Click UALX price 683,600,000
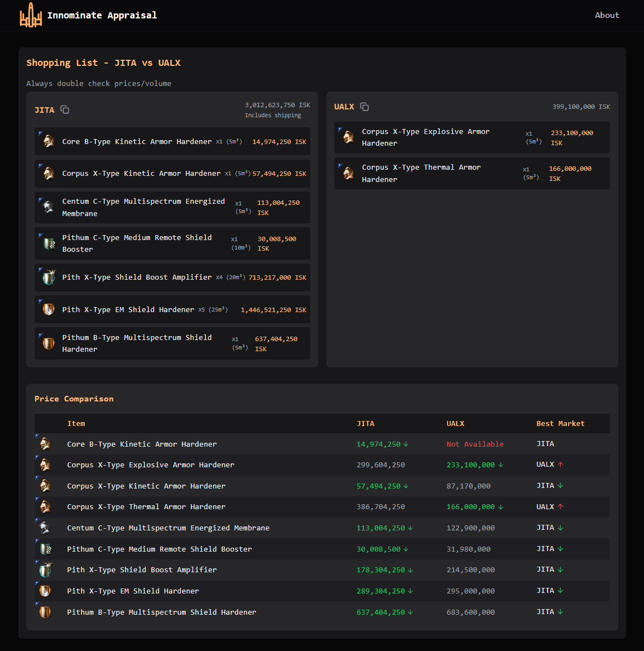 tap(470, 612)
